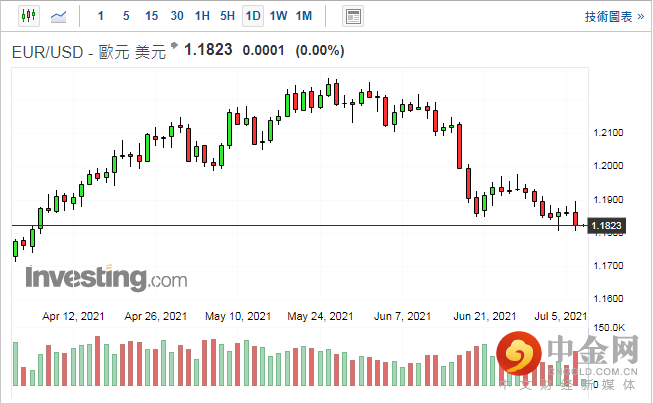Click the May 24, 2021 date on timeline

(x=319, y=316)
